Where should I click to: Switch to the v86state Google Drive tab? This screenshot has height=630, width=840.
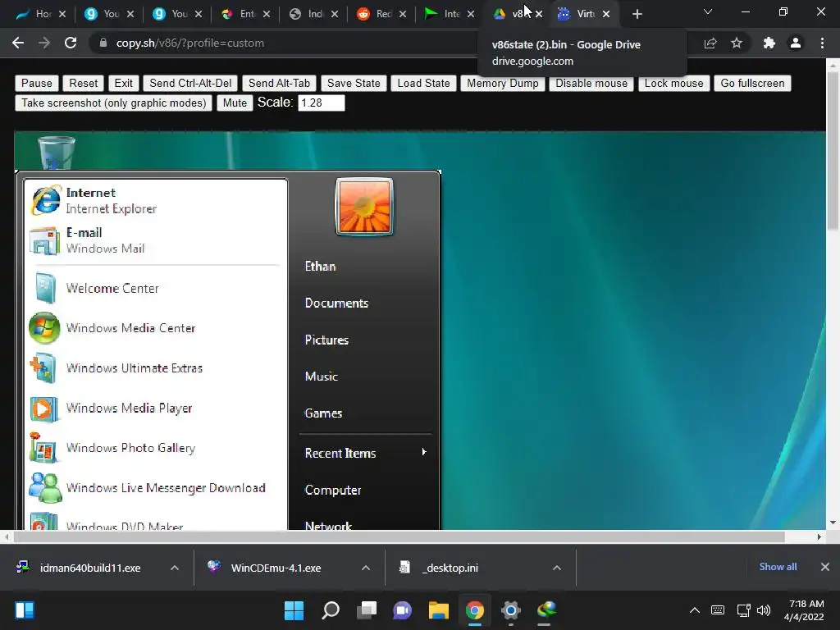tap(518, 14)
